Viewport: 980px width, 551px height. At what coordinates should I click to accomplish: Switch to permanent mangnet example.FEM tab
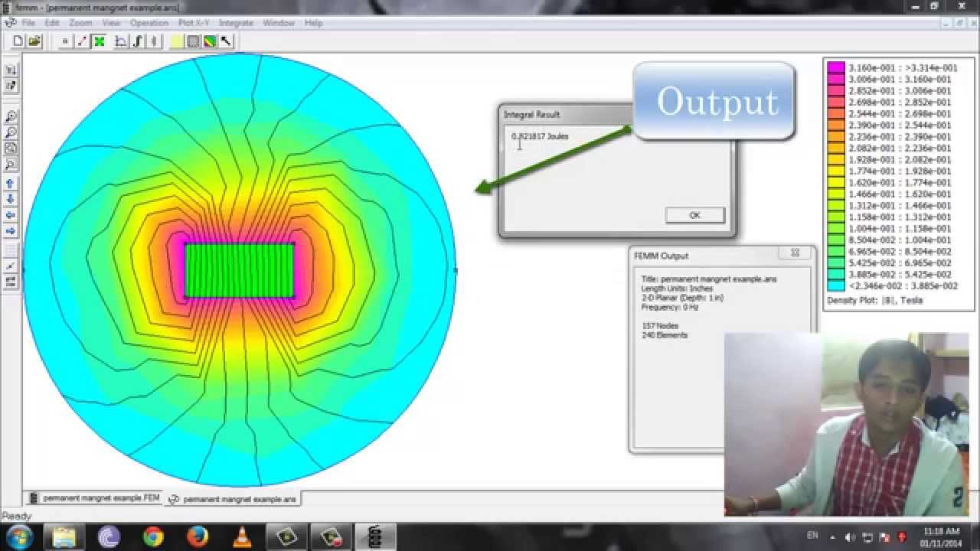(x=95, y=498)
